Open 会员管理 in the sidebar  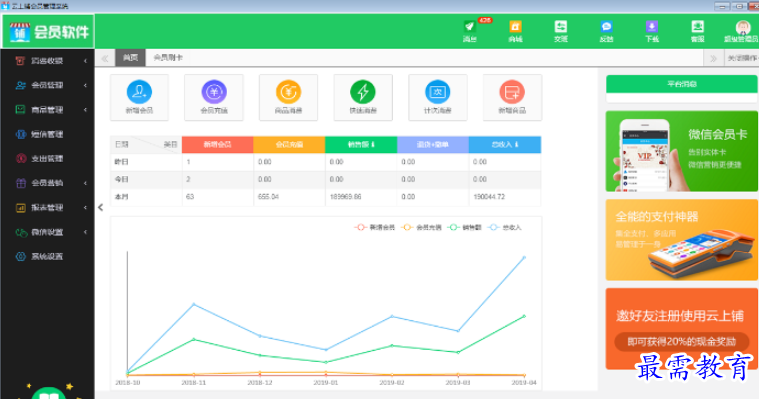47,85
